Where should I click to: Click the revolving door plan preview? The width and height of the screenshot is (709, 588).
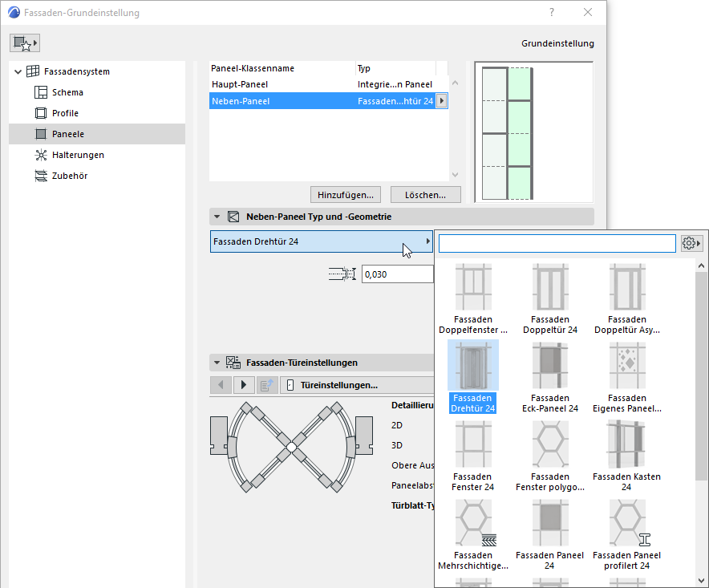[x=292, y=447]
